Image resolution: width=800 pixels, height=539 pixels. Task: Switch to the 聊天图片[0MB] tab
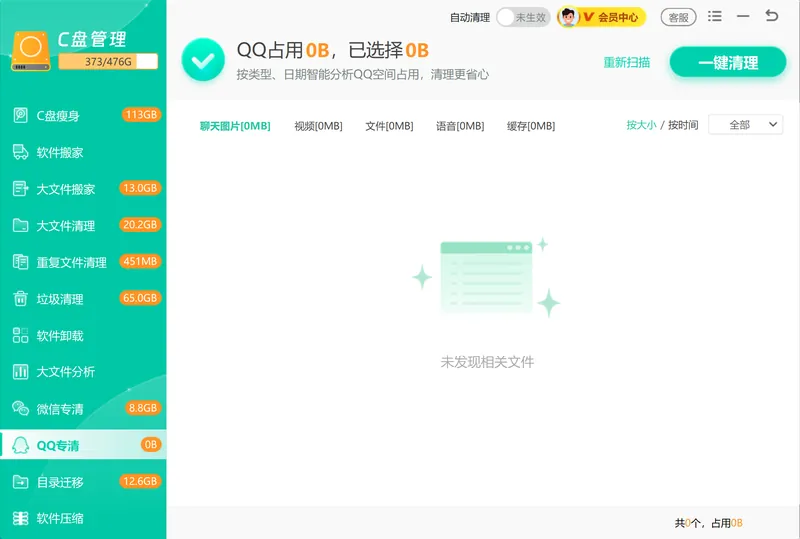pos(235,126)
